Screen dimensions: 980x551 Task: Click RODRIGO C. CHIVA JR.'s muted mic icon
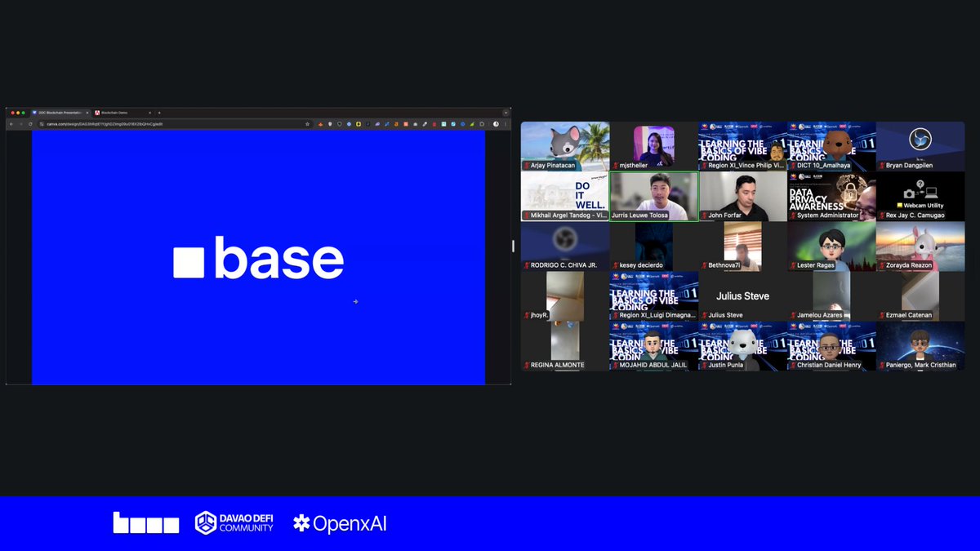527,265
